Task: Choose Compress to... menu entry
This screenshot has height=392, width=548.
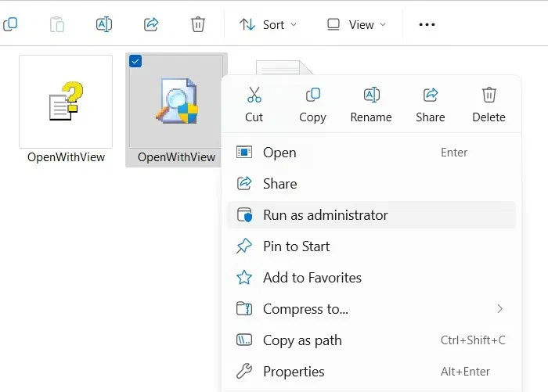Action: point(371,309)
